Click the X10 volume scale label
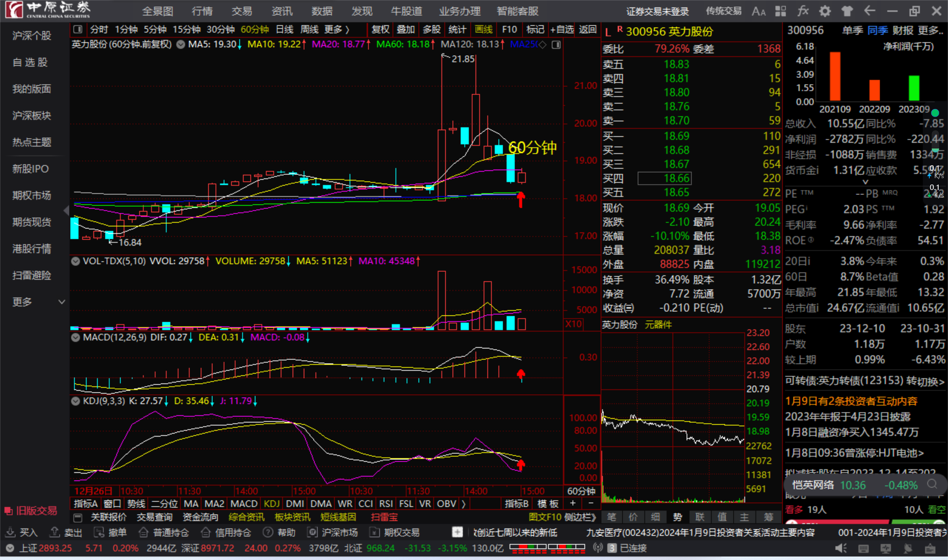 pos(573,324)
